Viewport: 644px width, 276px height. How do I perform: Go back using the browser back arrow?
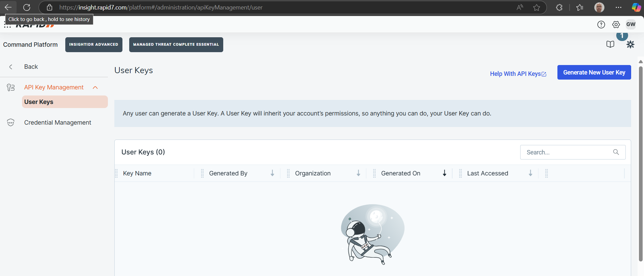click(8, 7)
